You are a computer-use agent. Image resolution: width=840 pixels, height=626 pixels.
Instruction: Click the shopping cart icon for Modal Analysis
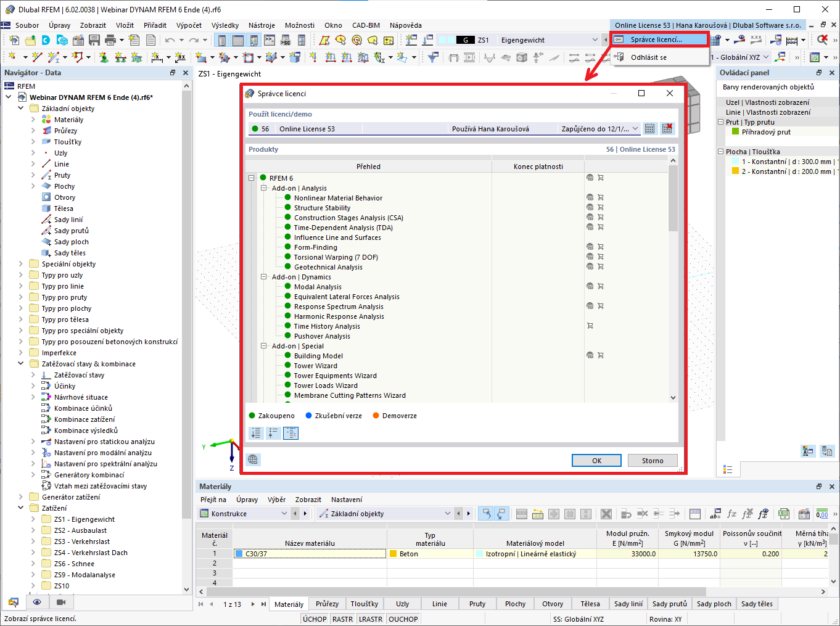point(600,287)
